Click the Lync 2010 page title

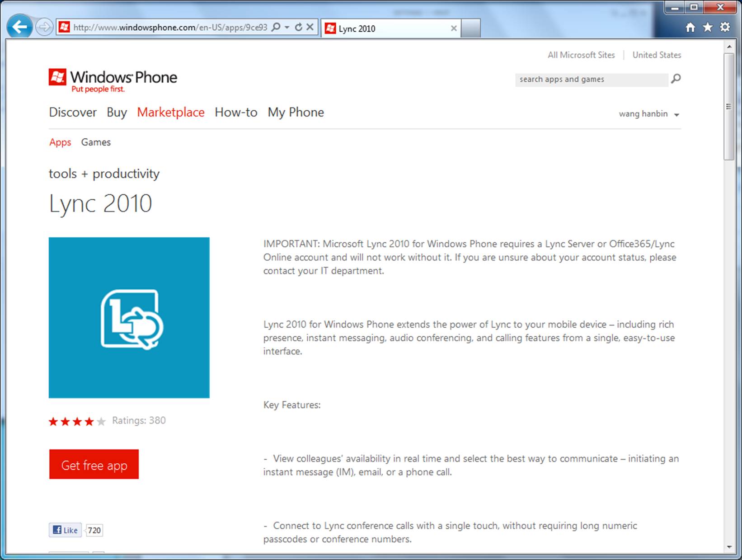pyautogui.click(x=100, y=204)
